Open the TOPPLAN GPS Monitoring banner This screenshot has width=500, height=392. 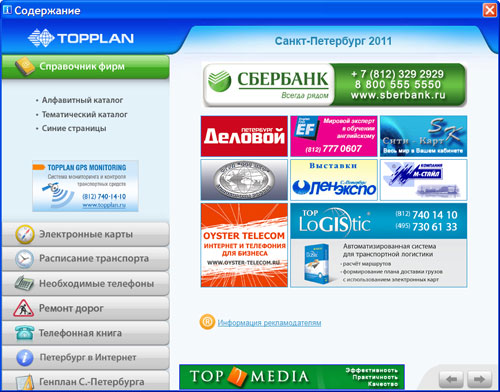85,186
